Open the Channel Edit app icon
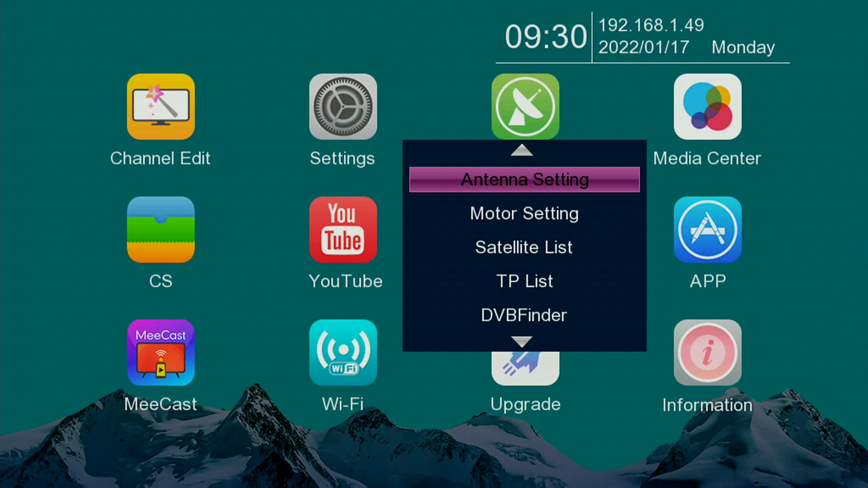 click(x=160, y=107)
